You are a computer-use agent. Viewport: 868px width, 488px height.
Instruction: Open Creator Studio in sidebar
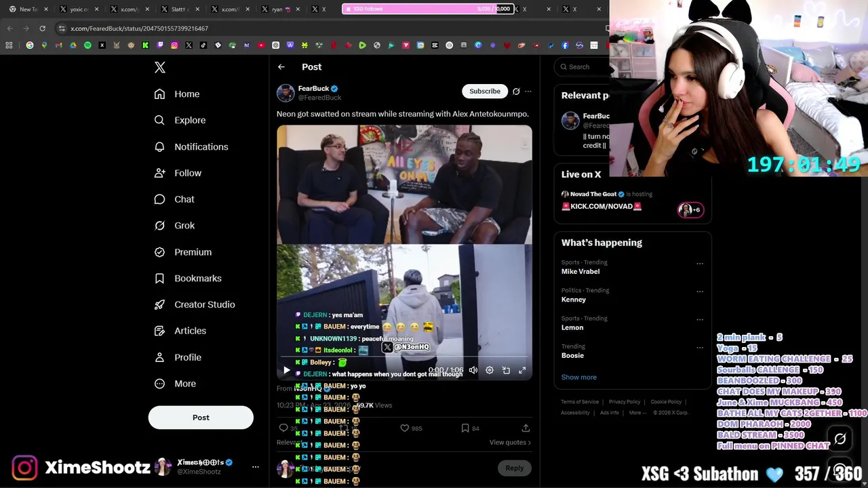coord(195,304)
